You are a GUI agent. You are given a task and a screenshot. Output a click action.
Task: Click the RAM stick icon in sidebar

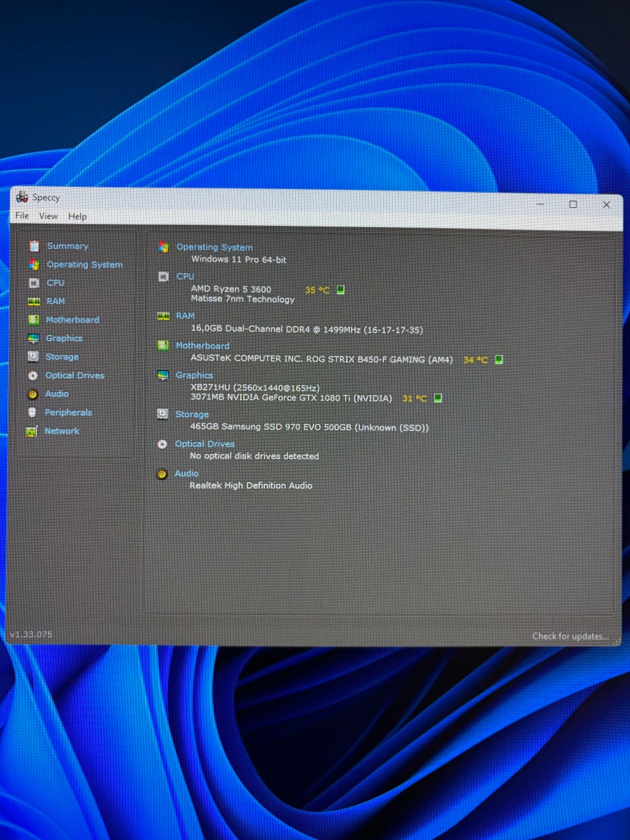tap(33, 301)
